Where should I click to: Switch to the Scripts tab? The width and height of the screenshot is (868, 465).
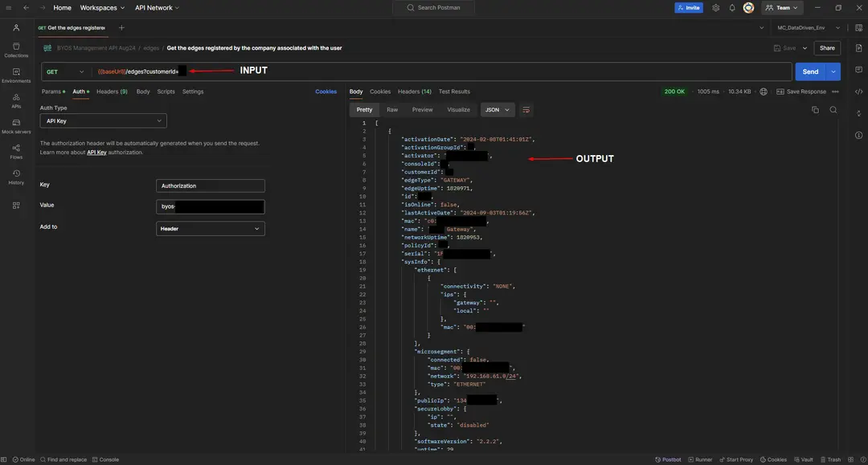tap(166, 92)
